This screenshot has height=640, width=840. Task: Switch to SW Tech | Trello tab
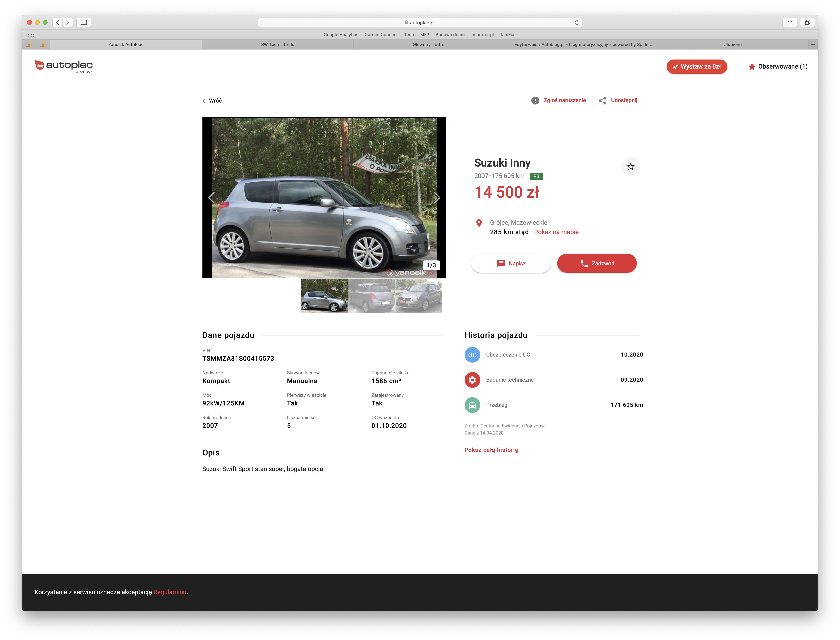pos(278,45)
